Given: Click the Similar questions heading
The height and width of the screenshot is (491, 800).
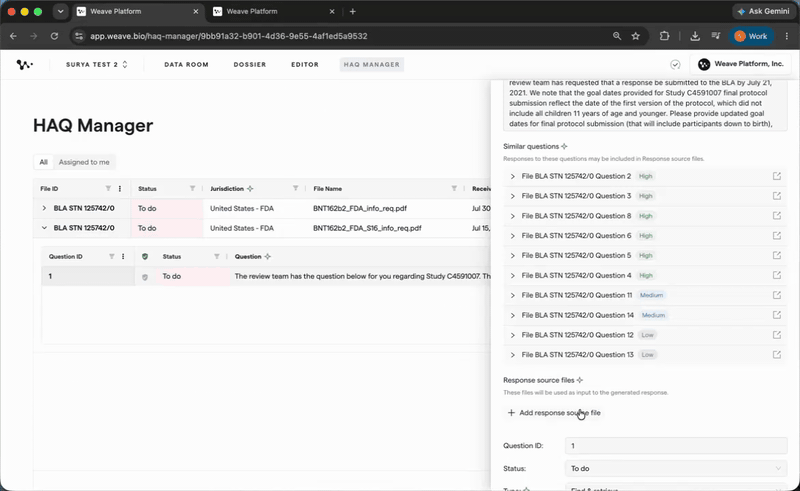Looking at the screenshot, I should (531, 146).
